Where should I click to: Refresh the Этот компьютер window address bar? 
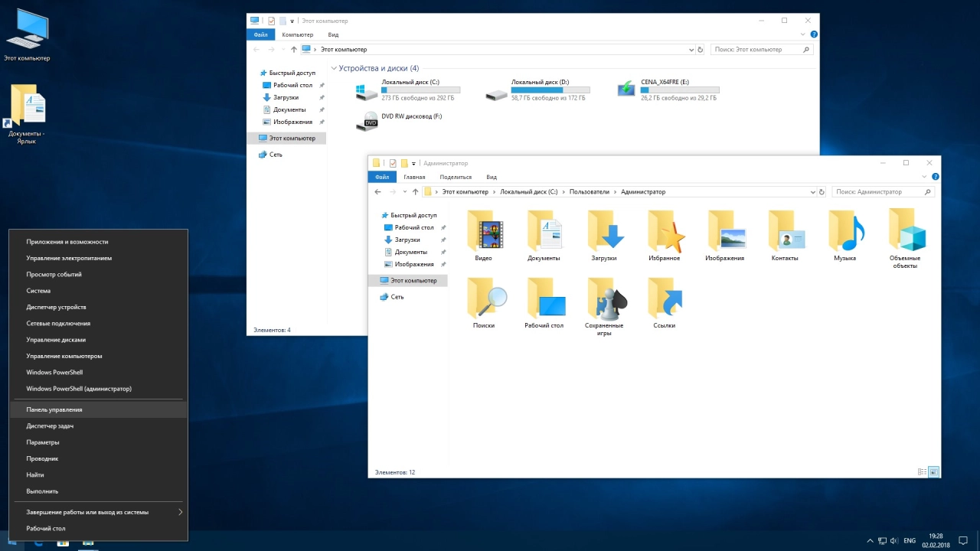point(700,50)
